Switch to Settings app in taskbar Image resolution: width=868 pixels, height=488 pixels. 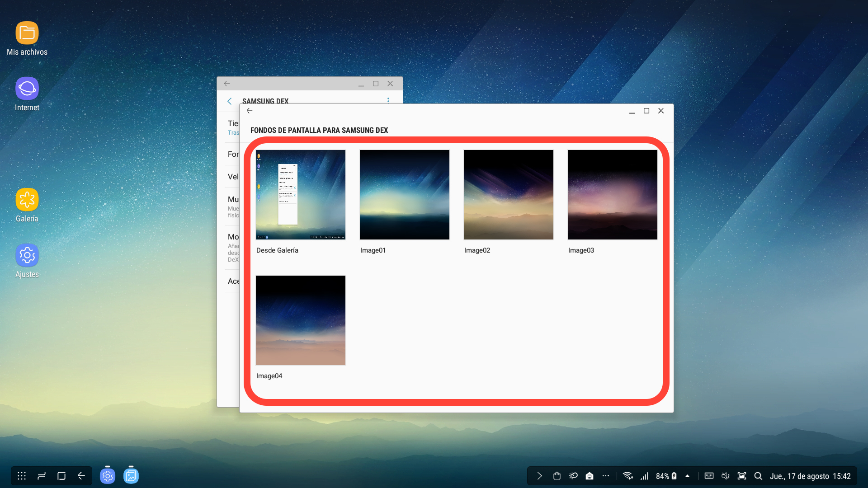point(108,476)
